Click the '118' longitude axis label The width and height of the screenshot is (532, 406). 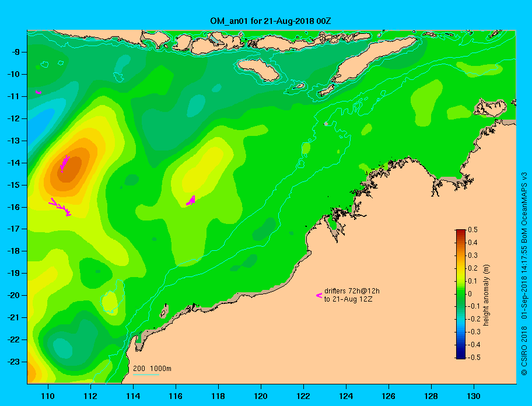[218, 396]
